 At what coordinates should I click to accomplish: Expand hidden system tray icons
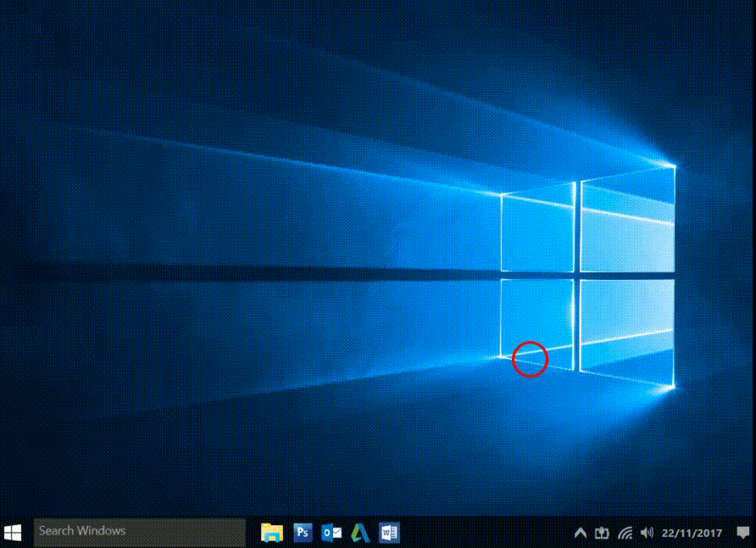581,532
